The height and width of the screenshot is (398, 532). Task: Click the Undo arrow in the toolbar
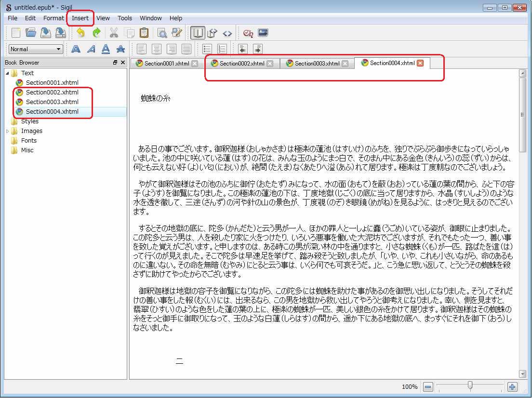tap(80, 33)
